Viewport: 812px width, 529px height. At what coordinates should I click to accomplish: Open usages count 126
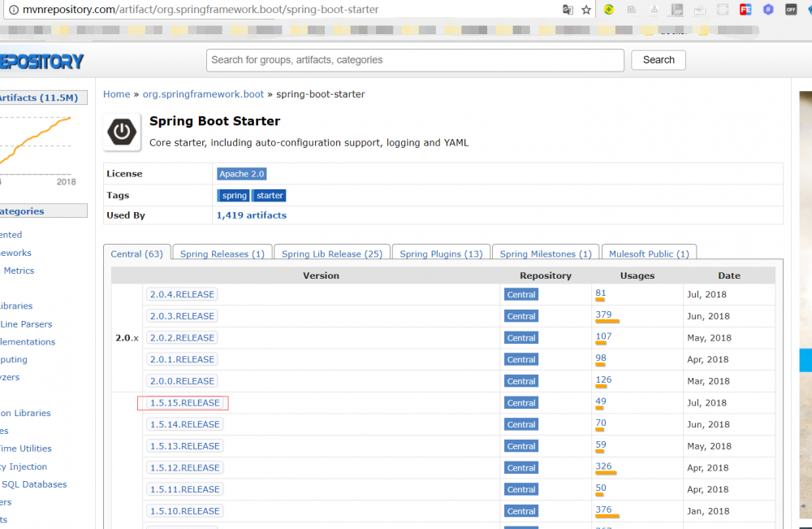[x=603, y=379]
